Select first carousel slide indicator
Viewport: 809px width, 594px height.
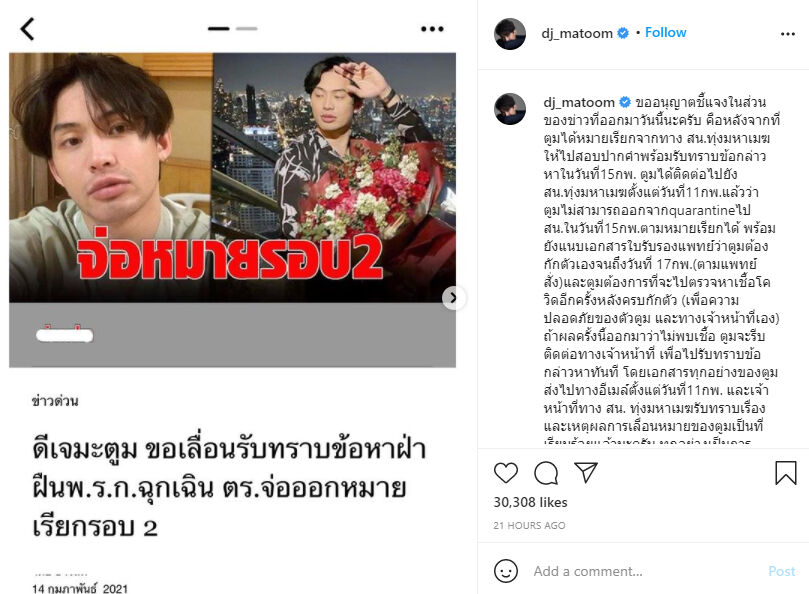click(x=219, y=29)
